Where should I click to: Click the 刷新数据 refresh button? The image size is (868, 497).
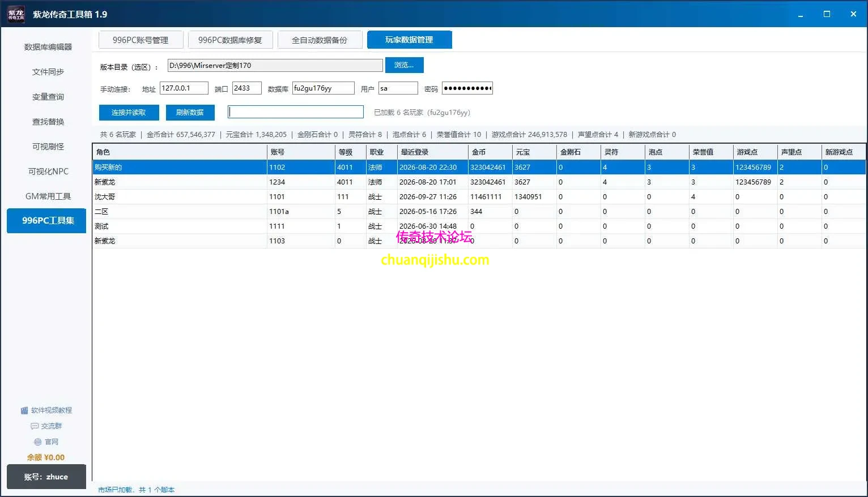coord(190,113)
